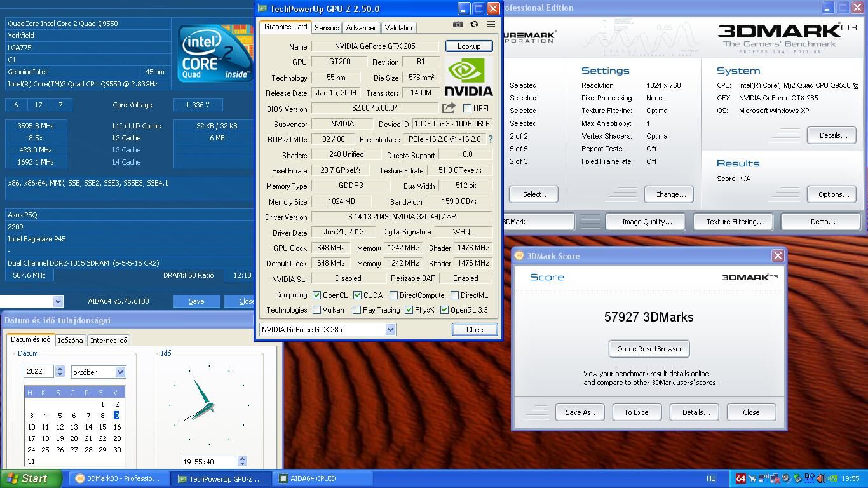Switch to the Időzóna tab
The height and width of the screenshot is (488, 868).
click(x=71, y=341)
